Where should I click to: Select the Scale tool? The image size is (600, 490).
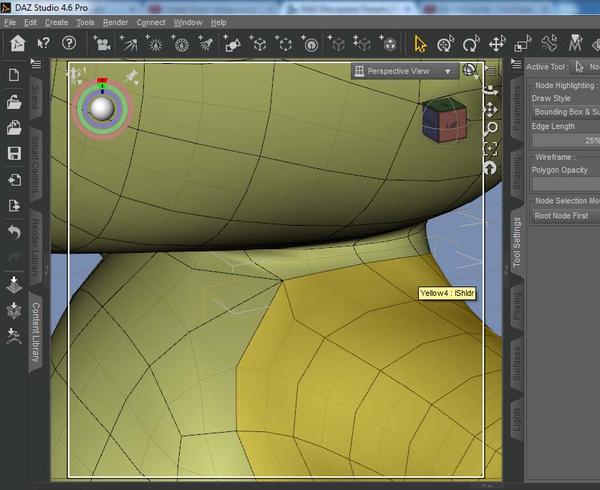click(x=523, y=44)
